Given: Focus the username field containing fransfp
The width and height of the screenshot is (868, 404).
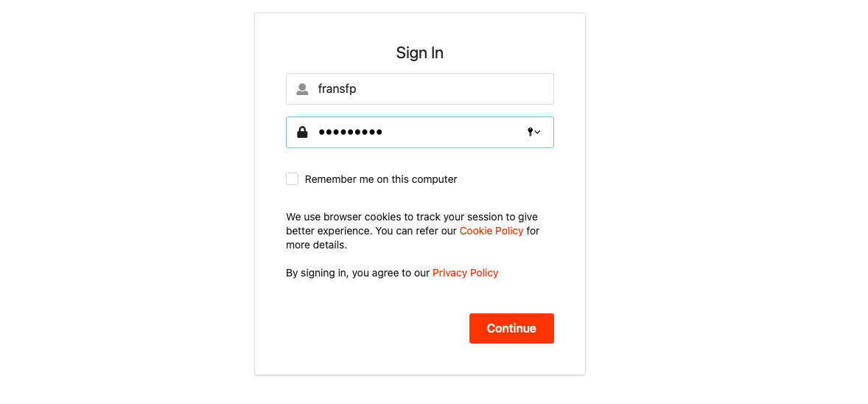Looking at the screenshot, I should click(x=442, y=89).
